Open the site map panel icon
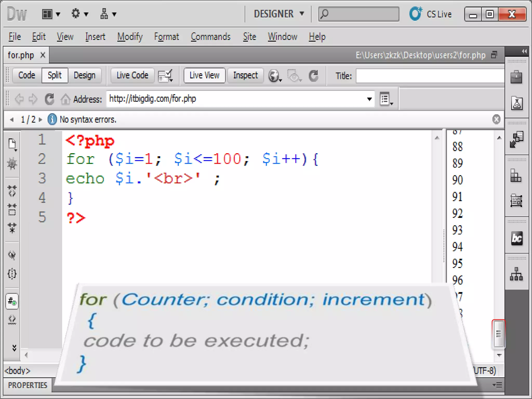Image resolution: width=532 pixels, height=399 pixels. point(516,274)
